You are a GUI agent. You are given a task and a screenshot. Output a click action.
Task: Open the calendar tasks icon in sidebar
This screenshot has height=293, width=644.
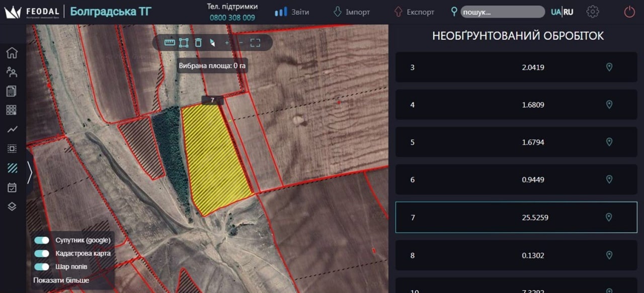tap(12, 187)
